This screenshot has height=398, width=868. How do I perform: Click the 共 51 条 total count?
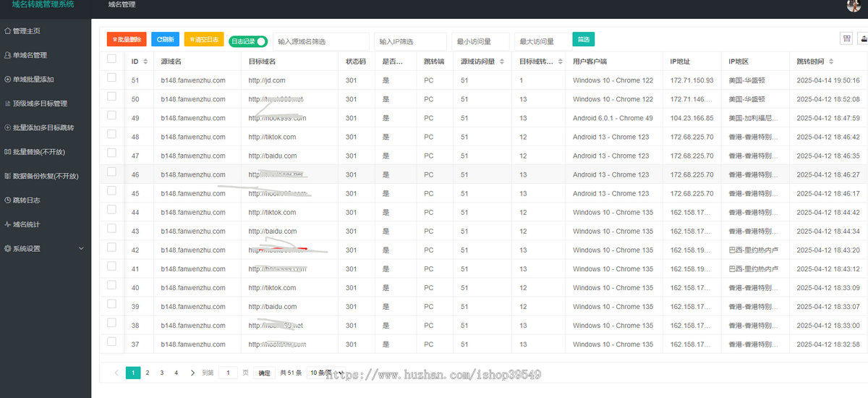[x=291, y=373]
